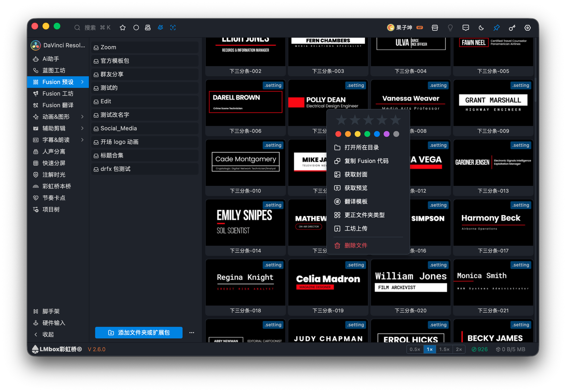Open settings gear icon in top bar

click(527, 28)
